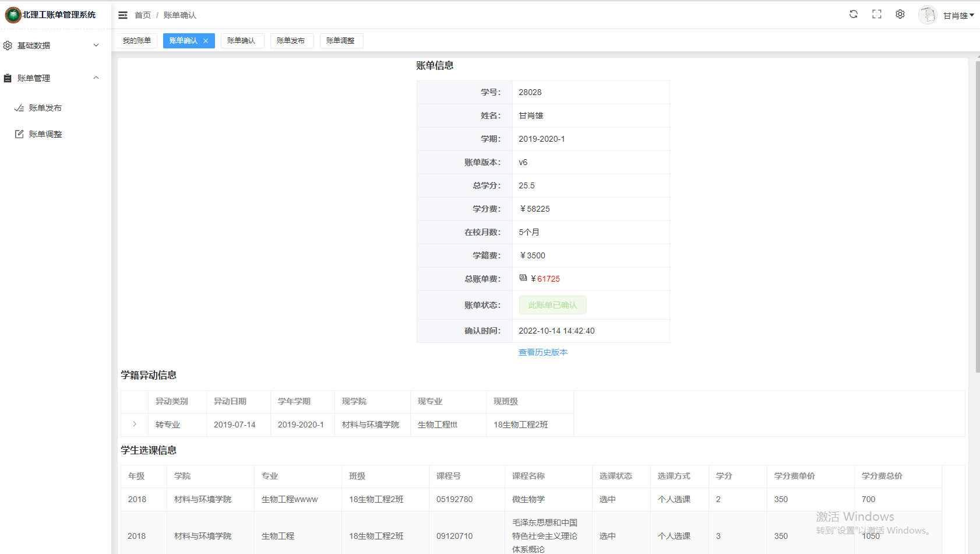
Task: Switch to the second 账单确认 tab
Action: tap(241, 41)
